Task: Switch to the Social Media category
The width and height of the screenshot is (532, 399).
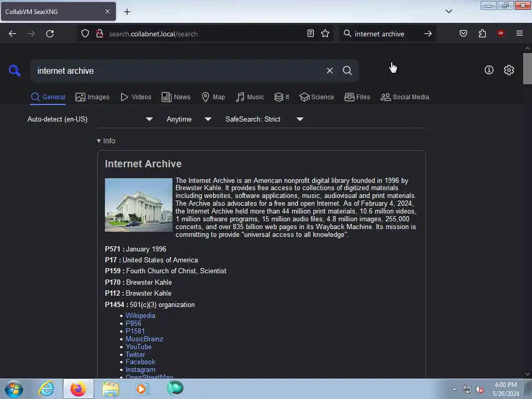Action: pyautogui.click(x=405, y=97)
